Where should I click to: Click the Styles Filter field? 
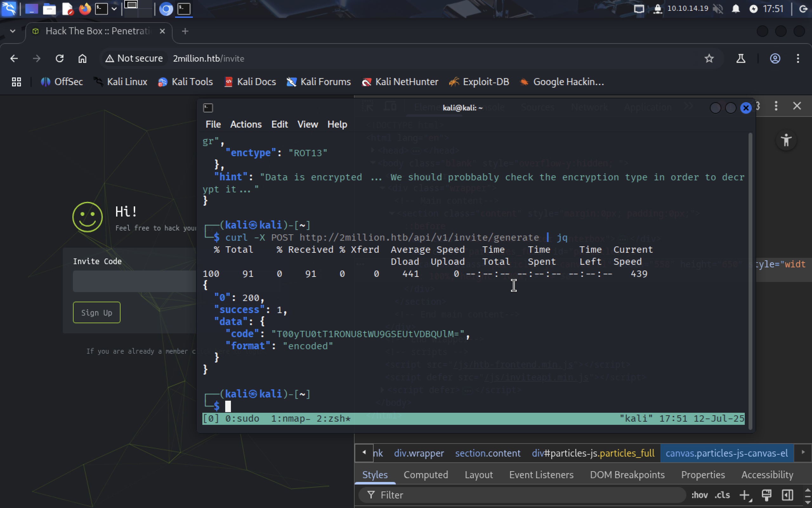pyautogui.click(x=522, y=495)
